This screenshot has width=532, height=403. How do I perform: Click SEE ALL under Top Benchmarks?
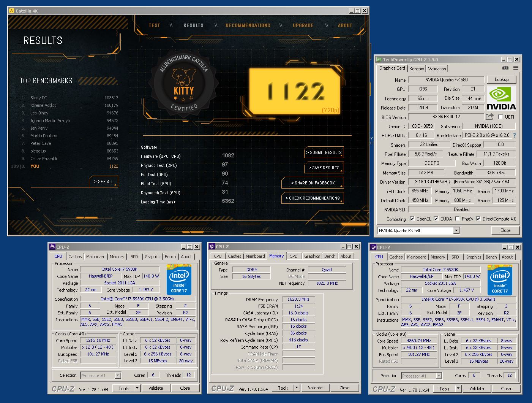[104, 182]
